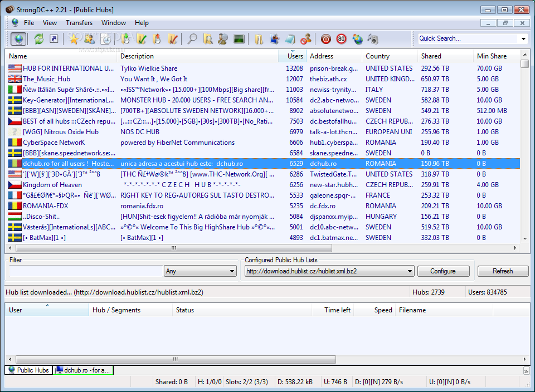Click the globe-with-colored-dots toolbar icon

pyautogui.click(x=358, y=39)
